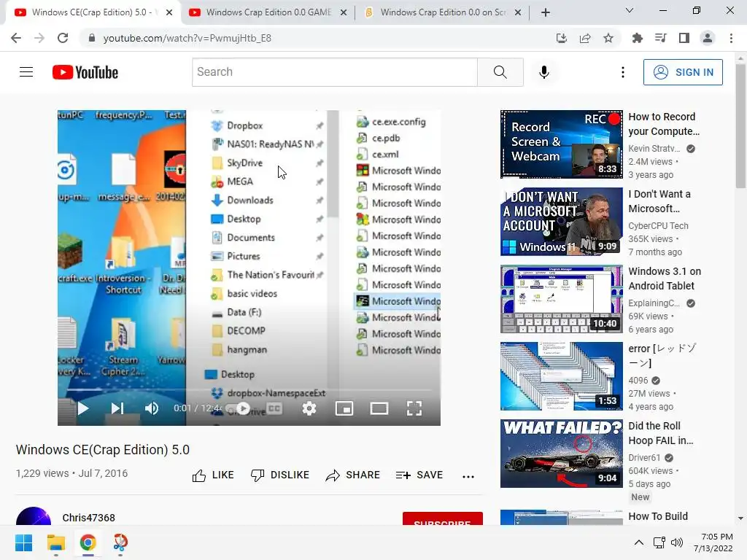Share this page from address bar
The height and width of the screenshot is (560, 747).
pyautogui.click(x=585, y=38)
